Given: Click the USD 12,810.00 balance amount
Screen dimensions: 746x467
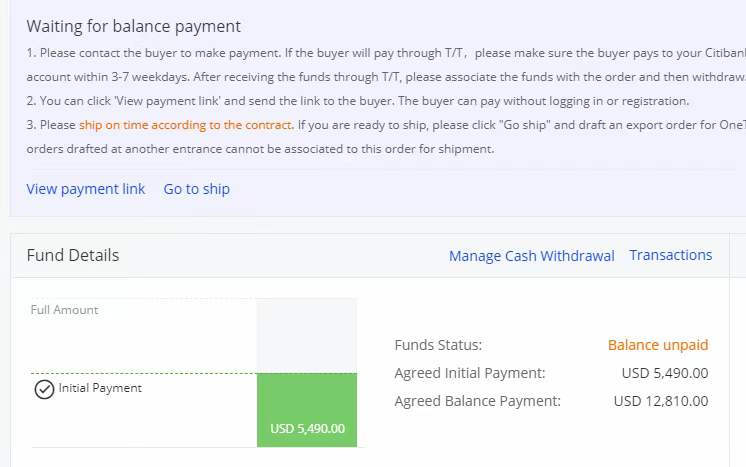Looking at the screenshot, I should (661, 401).
